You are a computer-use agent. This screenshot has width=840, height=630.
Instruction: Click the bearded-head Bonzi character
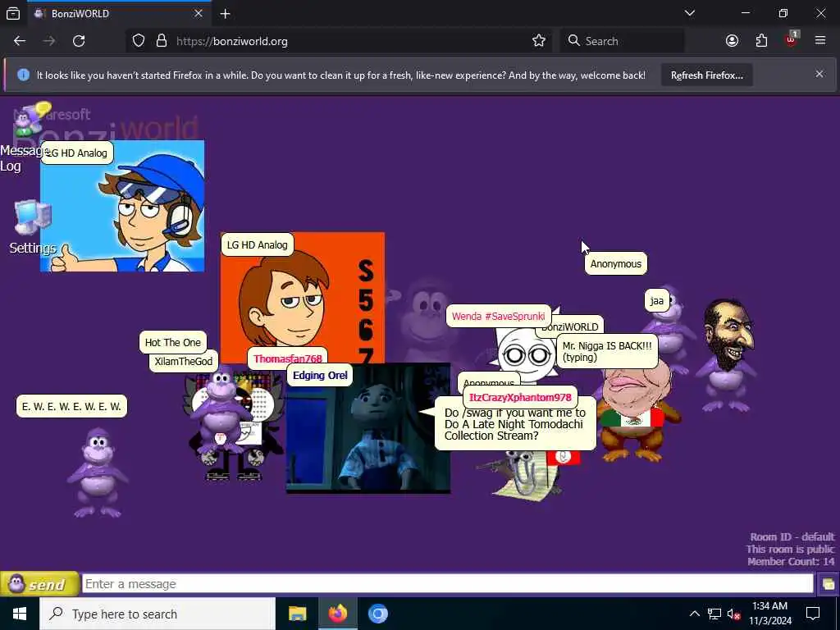(x=728, y=356)
